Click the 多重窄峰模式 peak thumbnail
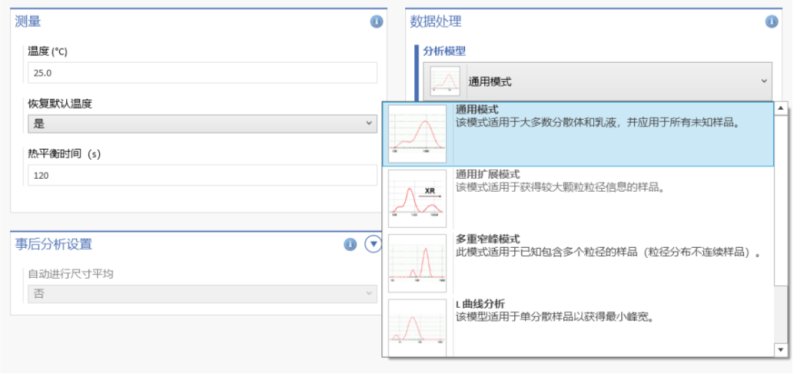Screen dimensions: 800x374 coord(417,263)
